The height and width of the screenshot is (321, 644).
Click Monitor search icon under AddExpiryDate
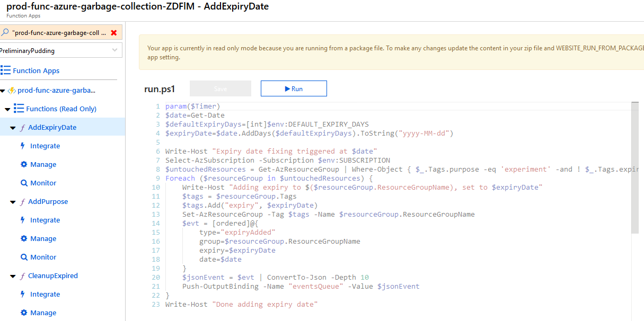23,183
